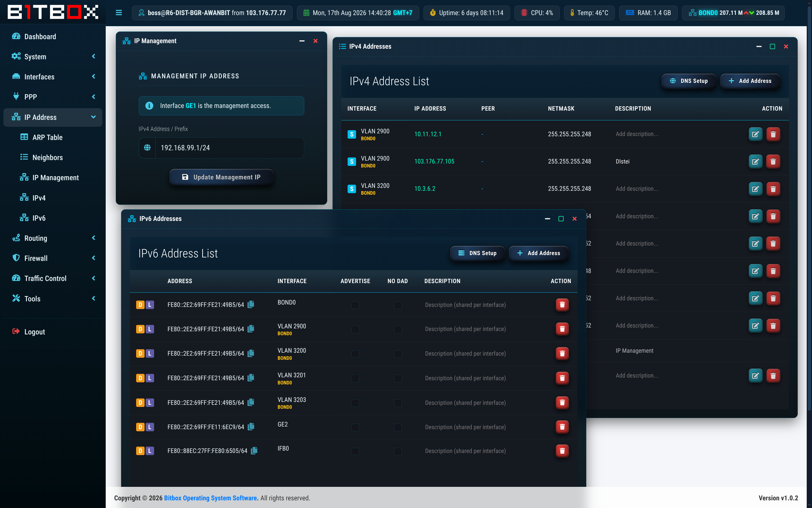Edit the 10.11.12.1 IPv4 address entry
This screenshot has height=508, width=812.
tap(755, 134)
